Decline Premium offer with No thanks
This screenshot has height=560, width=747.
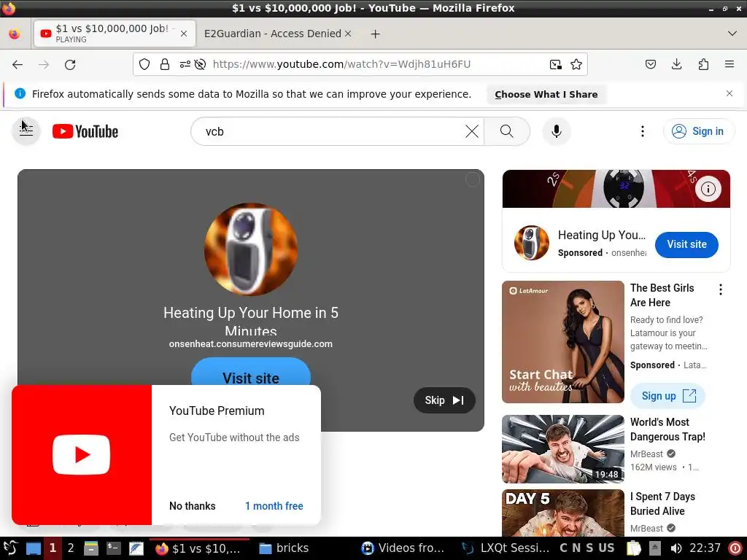pos(193,506)
